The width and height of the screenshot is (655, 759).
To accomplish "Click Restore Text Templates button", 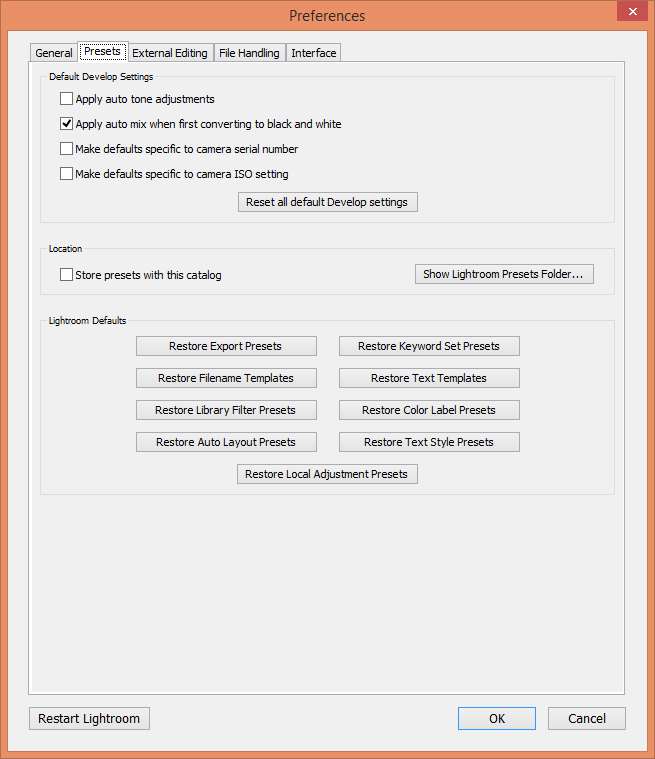I will 429,378.
